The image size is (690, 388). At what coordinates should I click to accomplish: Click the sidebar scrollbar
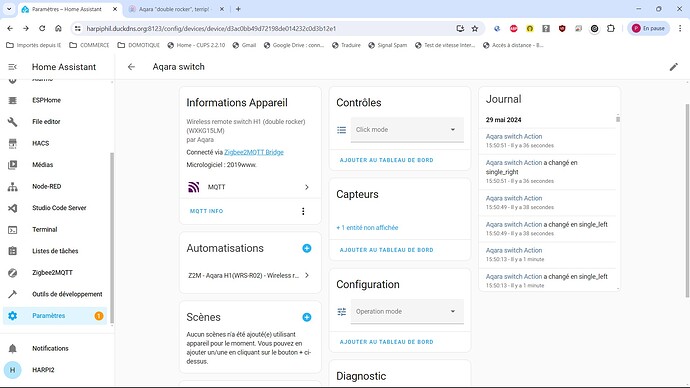pyautogui.click(x=112, y=238)
